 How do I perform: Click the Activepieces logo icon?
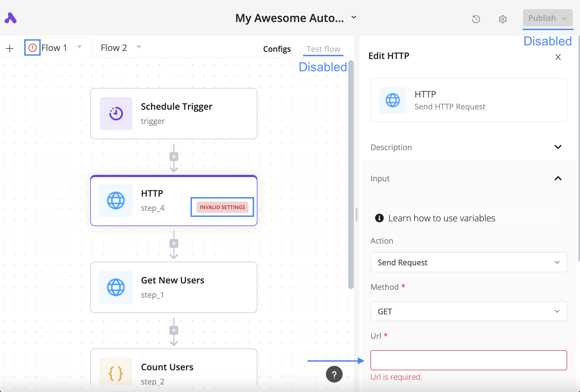(x=11, y=18)
